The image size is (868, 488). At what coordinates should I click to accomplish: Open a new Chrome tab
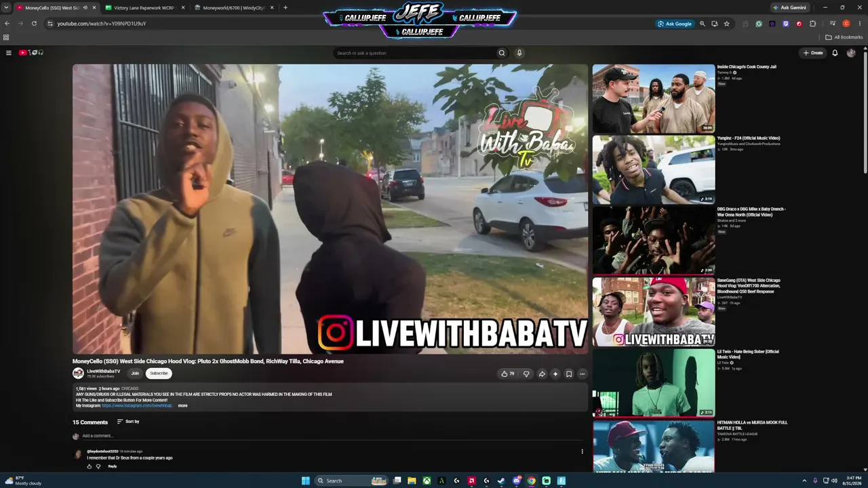(x=285, y=7)
